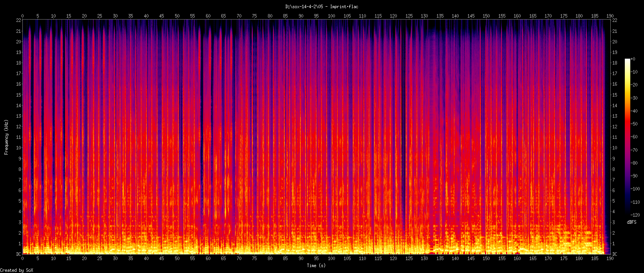Screen dimensions: 644x273
Task: Click the 'DC' label on the left frequency axis
Action: (18, 254)
